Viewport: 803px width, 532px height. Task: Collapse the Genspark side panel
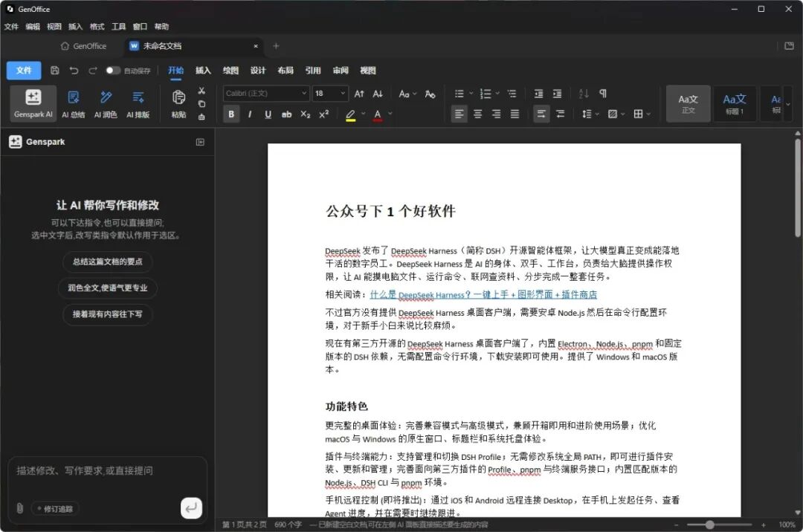click(x=200, y=142)
